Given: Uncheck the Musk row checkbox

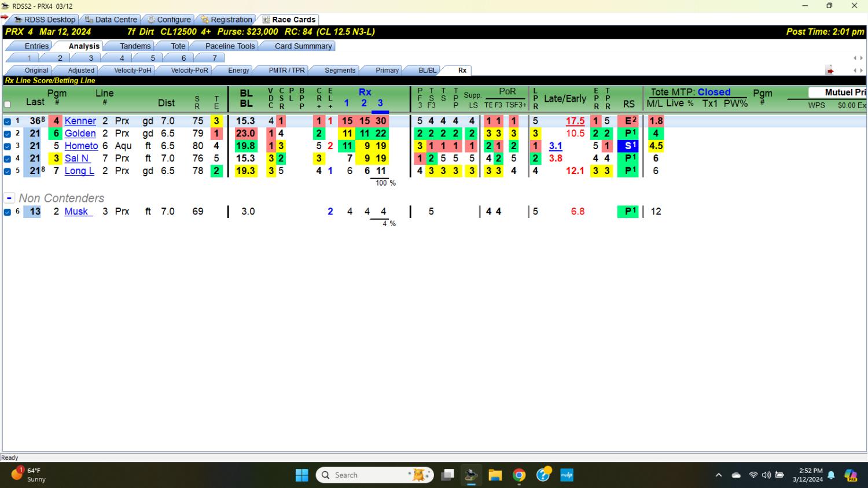Looking at the screenshot, I should pyautogui.click(x=8, y=212).
